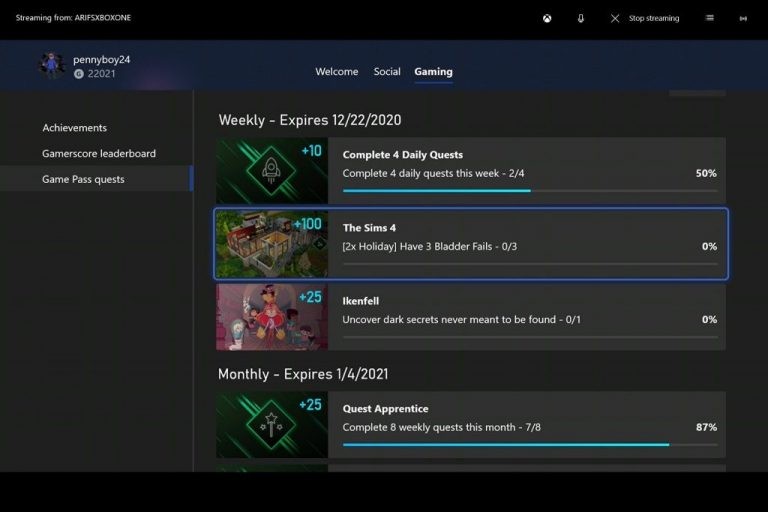Toggle the microphone icon in top bar
Screen dimensions: 768x512
click(580, 18)
